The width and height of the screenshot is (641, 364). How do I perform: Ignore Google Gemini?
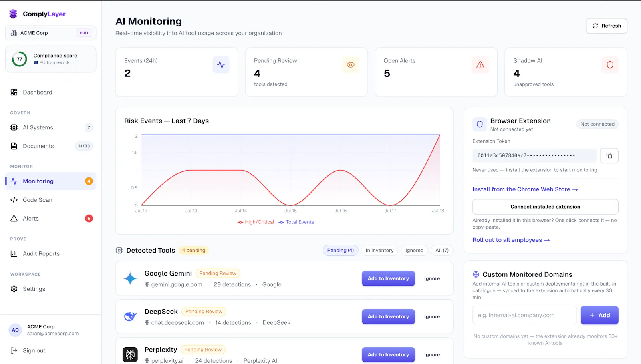click(x=432, y=278)
